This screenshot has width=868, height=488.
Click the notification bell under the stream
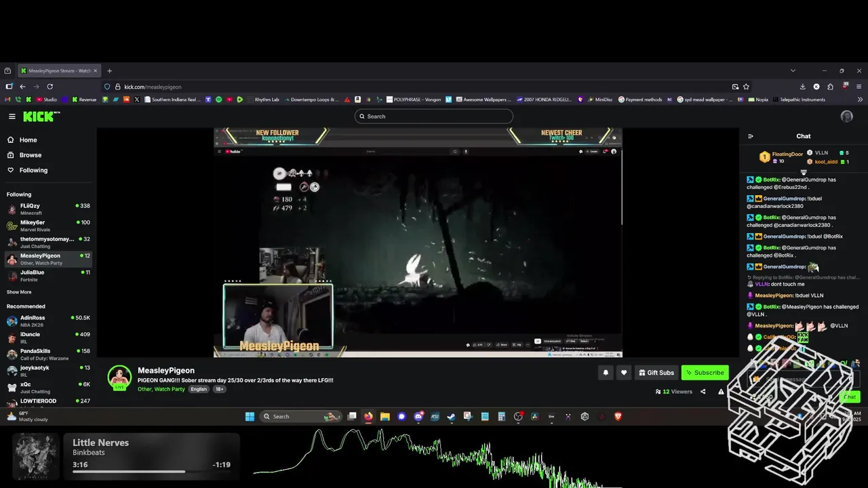point(606,372)
